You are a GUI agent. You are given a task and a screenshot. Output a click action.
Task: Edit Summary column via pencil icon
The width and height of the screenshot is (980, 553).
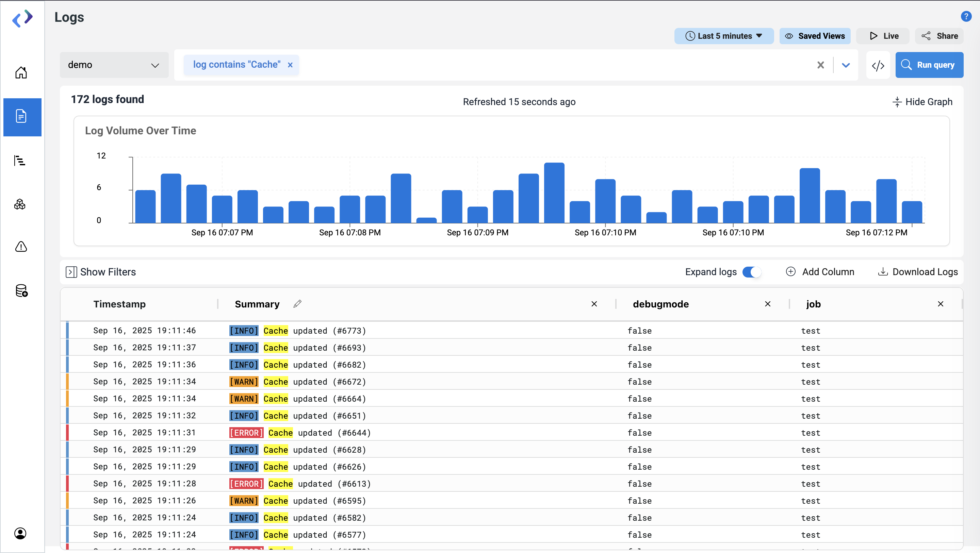[x=297, y=303]
